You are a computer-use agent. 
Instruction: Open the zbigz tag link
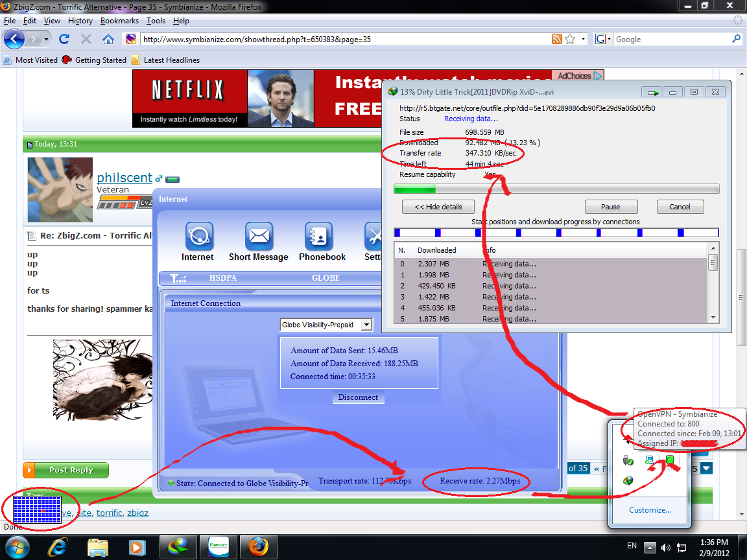tap(137, 513)
